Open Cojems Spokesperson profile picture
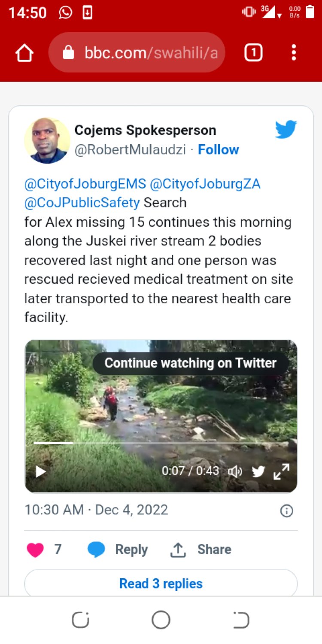 click(47, 140)
